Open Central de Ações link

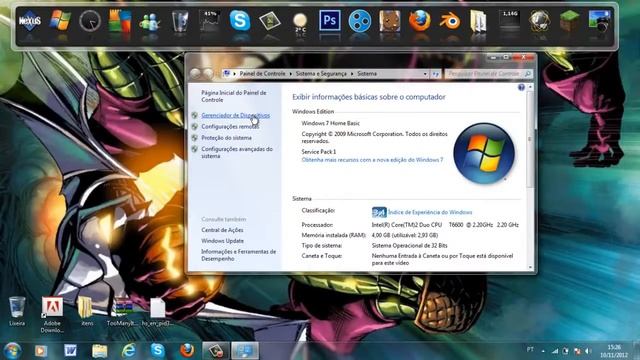coord(222,230)
